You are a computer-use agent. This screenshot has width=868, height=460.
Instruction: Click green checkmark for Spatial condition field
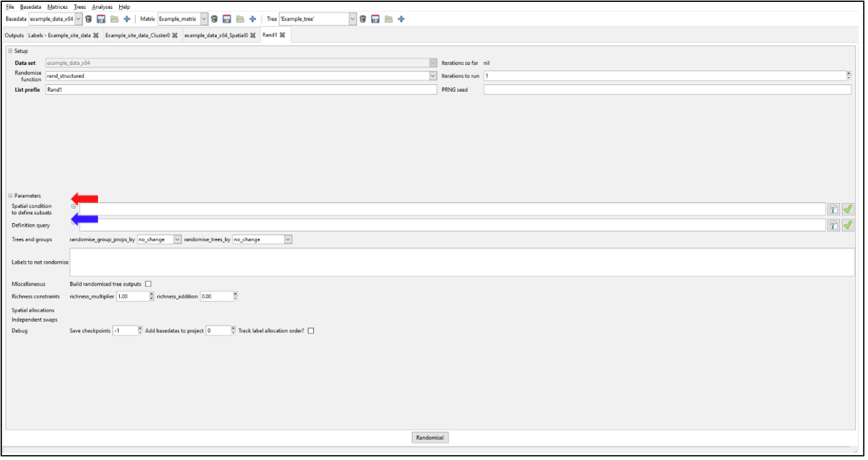point(847,209)
